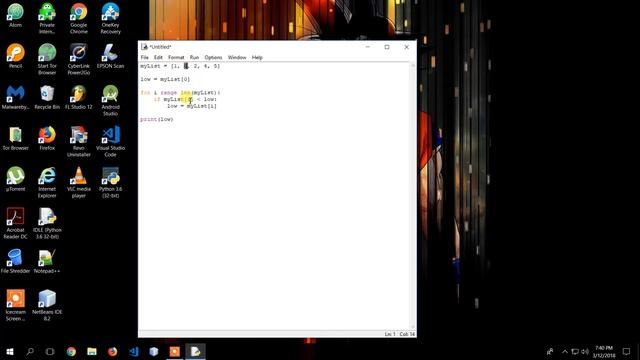
Task: Launch Chrome from the taskbar
Action: click(71, 351)
